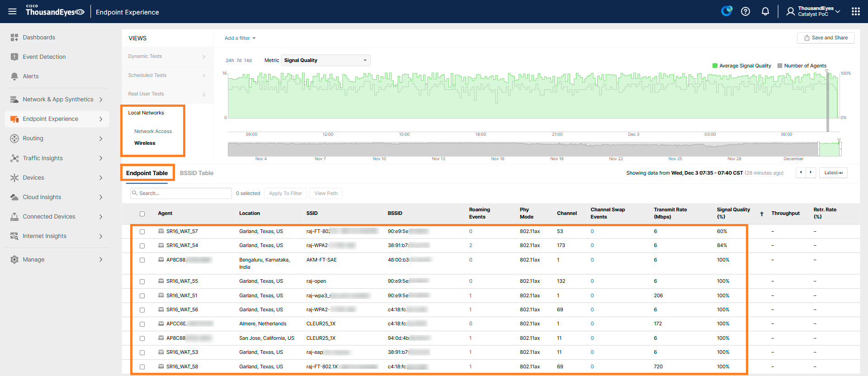Switch to the BSSID Table tab
The image size is (868, 376).
197,173
